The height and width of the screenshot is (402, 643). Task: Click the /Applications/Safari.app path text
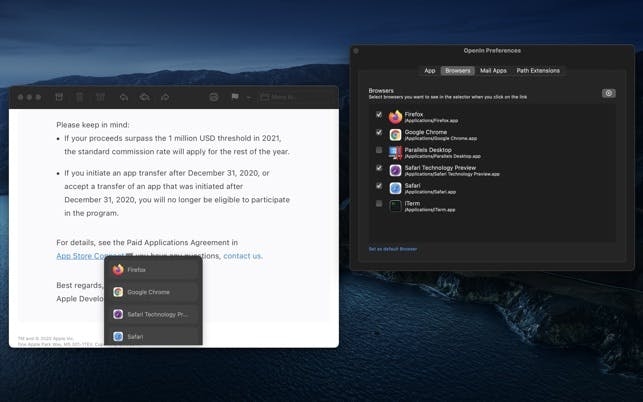pyautogui.click(x=430, y=192)
